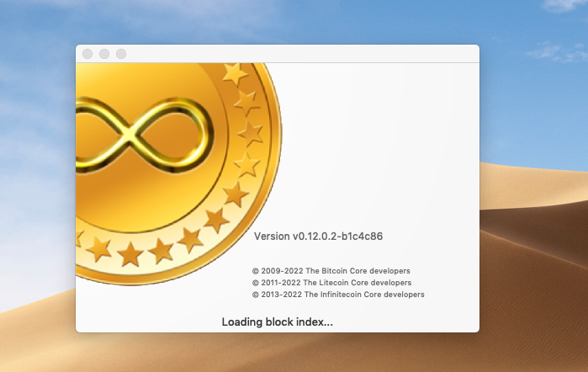Zoom the splash window with the rightmost title-bar button

[x=121, y=54]
